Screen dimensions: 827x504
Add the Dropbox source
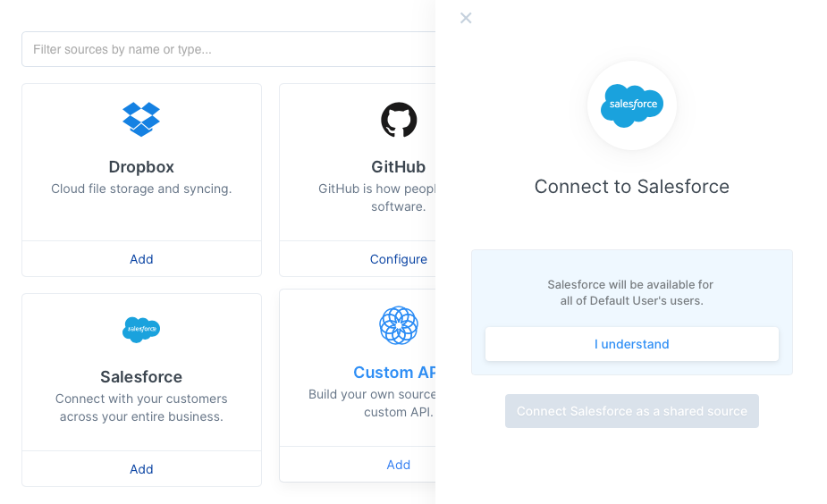141,259
